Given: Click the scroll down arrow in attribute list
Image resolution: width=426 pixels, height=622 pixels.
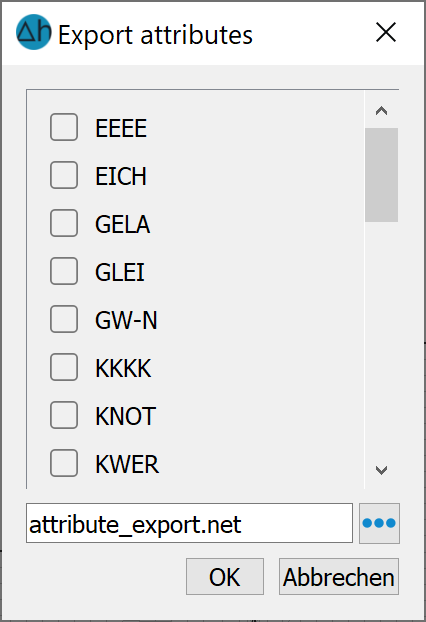Looking at the screenshot, I should pyautogui.click(x=381, y=470).
